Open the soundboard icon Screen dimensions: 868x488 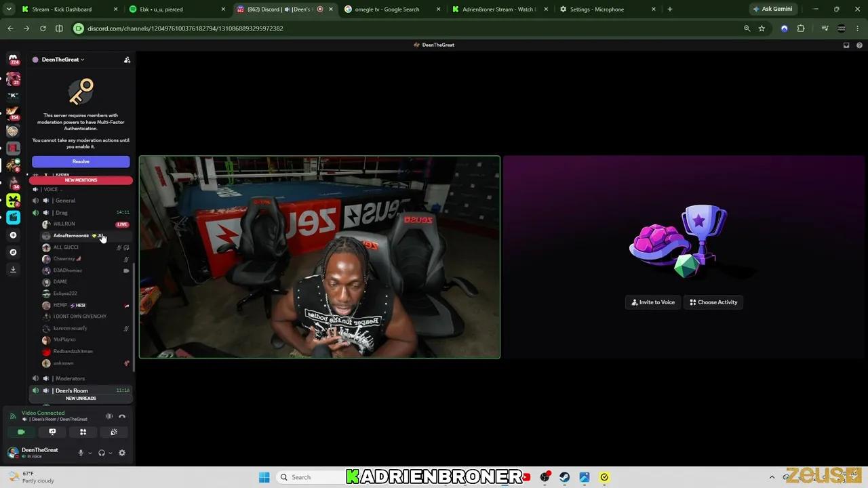114,432
